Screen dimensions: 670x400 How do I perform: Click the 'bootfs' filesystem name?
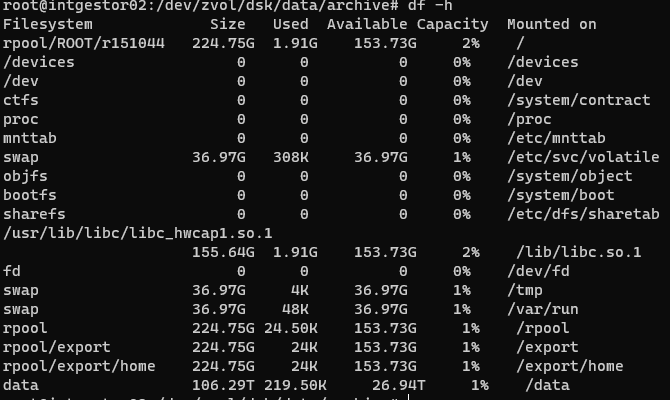point(29,195)
